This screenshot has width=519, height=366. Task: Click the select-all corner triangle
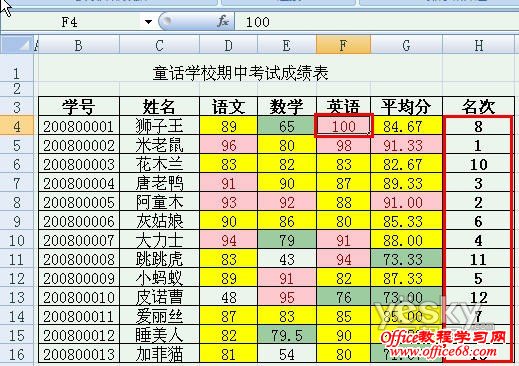17,45
